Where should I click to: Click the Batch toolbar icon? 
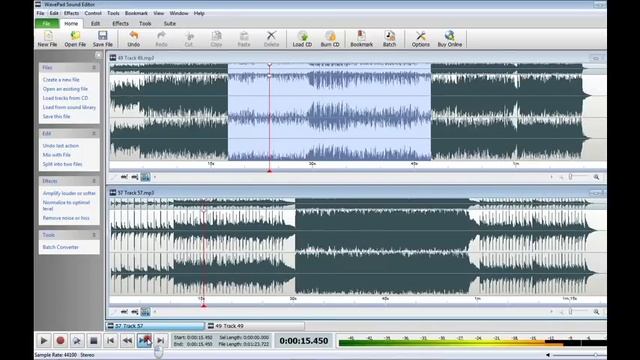pos(389,39)
